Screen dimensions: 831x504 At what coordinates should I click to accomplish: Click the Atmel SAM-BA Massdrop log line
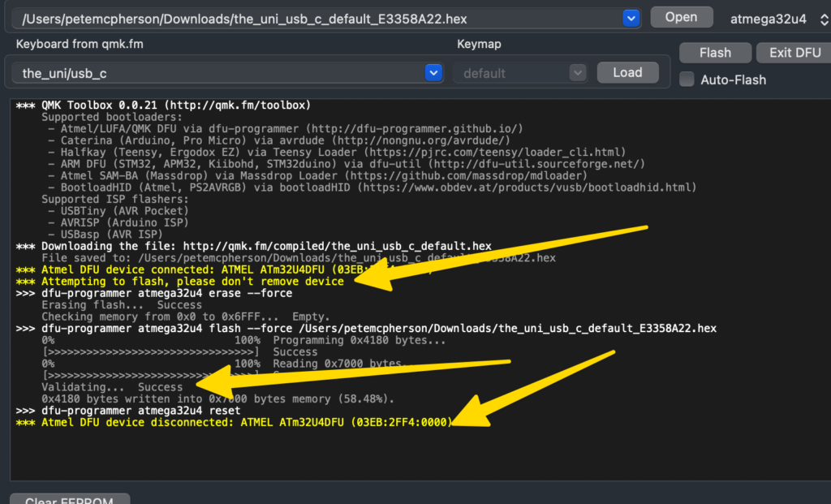(x=317, y=175)
